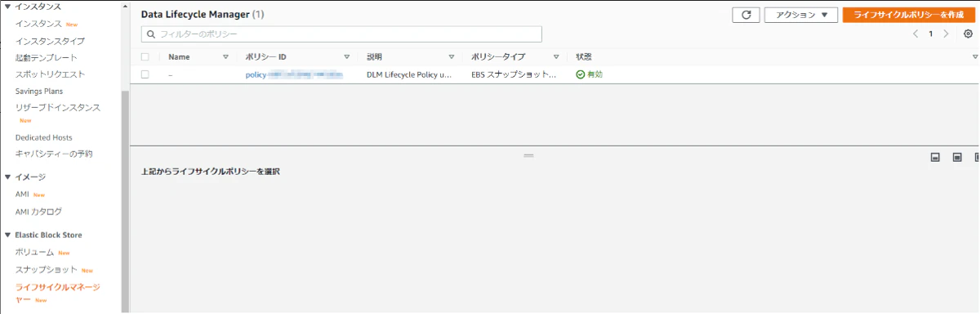Check the policy row checkbox
This screenshot has height=314, width=980.
(145, 74)
